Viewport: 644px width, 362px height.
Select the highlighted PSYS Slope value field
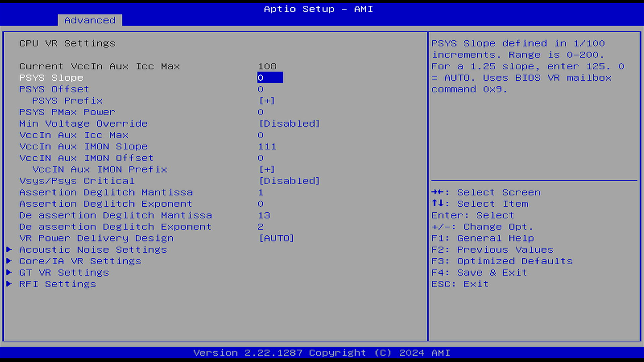click(270, 78)
